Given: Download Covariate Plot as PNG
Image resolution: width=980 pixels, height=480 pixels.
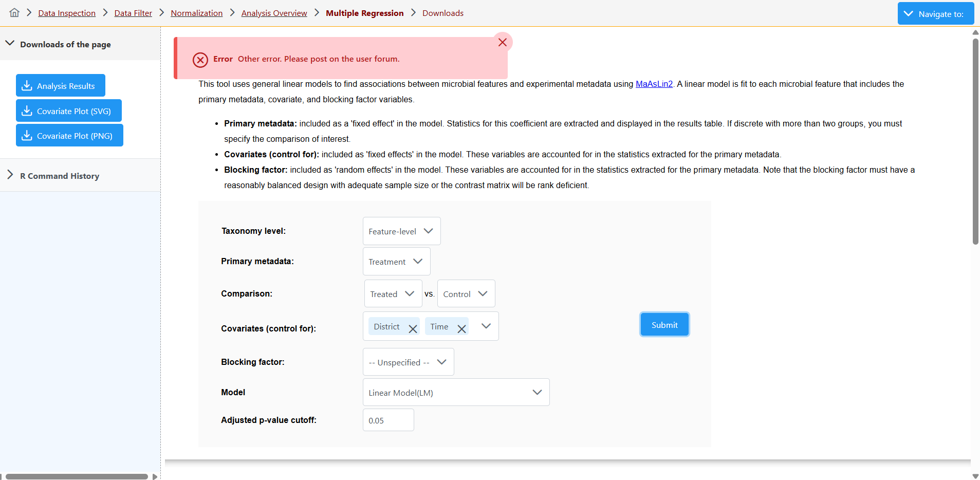Looking at the screenshot, I should tap(69, 136).
